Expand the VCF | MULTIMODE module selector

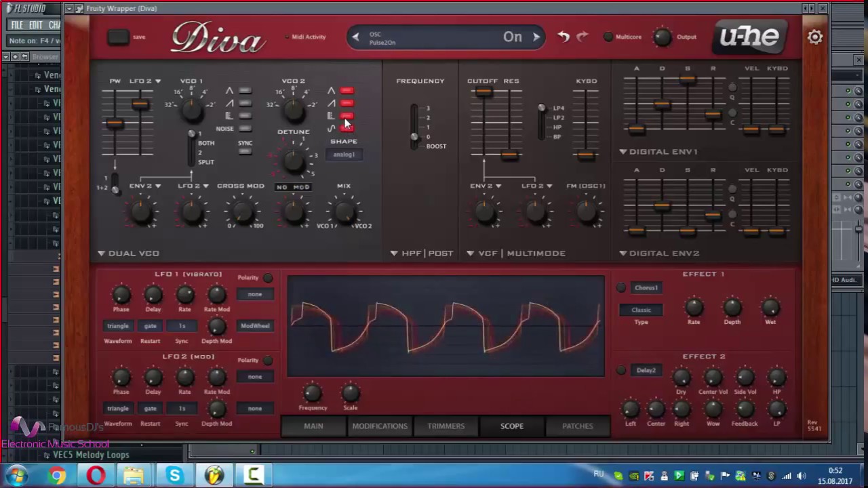[516, 253]
